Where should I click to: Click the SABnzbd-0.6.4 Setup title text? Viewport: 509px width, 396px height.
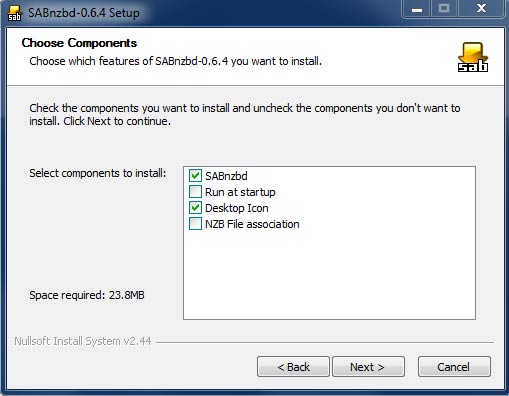[x=84, y=13]
